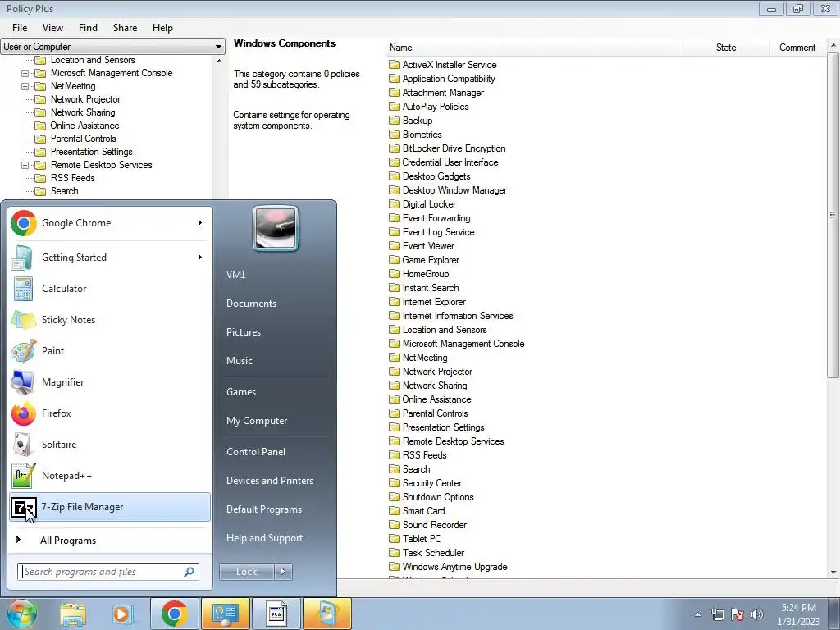Open Internet Explorer folder in list
This screenshot has width=840, height=630.
427,302
